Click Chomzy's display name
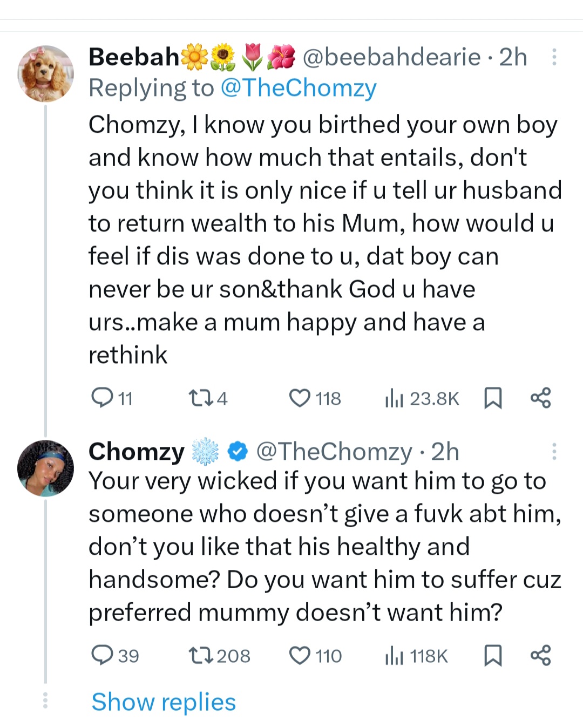 pos(136,452)
